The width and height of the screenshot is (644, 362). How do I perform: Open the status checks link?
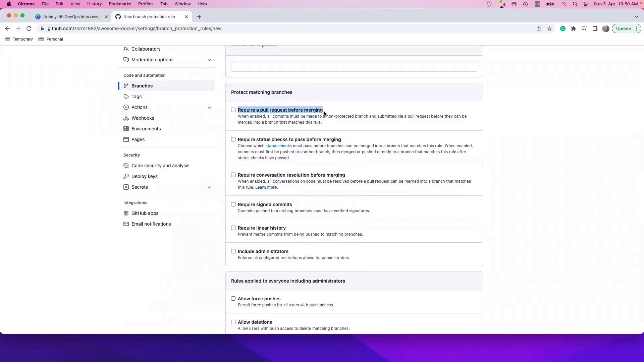(x=278, y=146)
